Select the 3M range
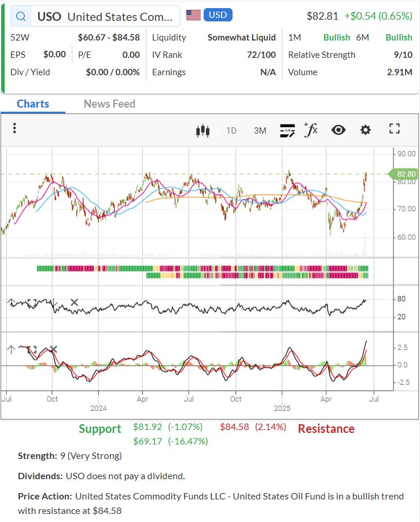Image resolution: width=420 pixels, height=522 pixels. (260, 131)
